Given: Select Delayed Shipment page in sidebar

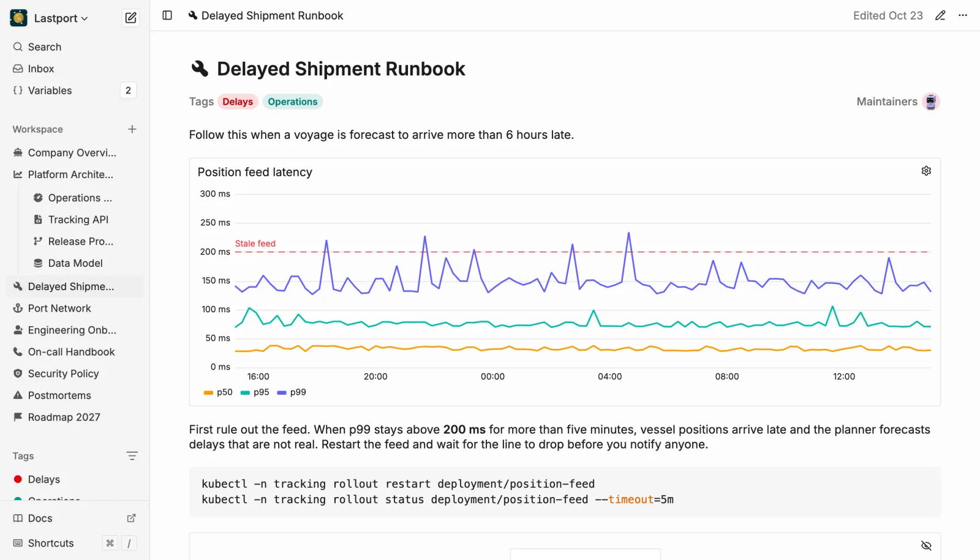Looking at the screenshot, I should click(75, 286).
